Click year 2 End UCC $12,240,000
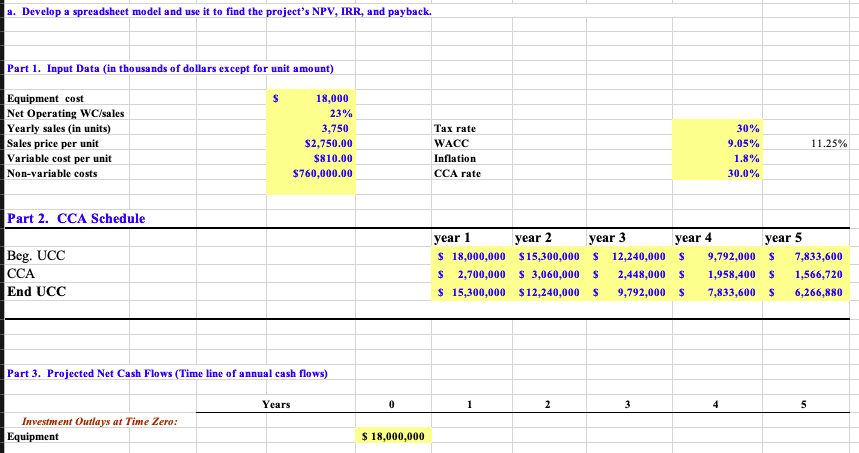The image size is (859, 453). [549, 293]
